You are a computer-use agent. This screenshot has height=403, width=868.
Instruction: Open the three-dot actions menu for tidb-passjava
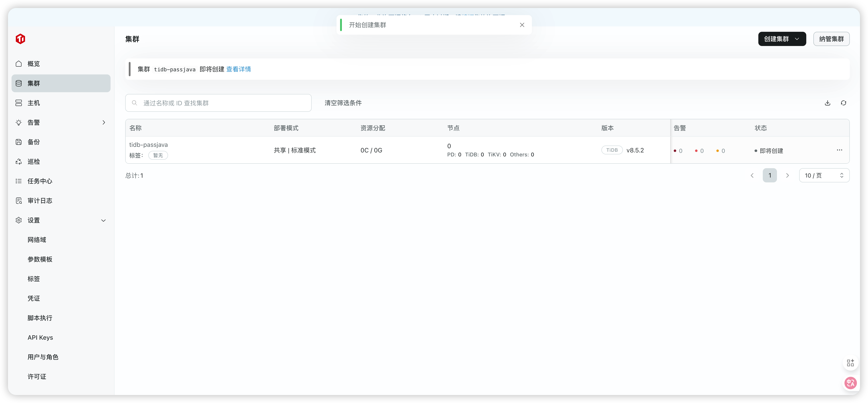pos(839,150)
